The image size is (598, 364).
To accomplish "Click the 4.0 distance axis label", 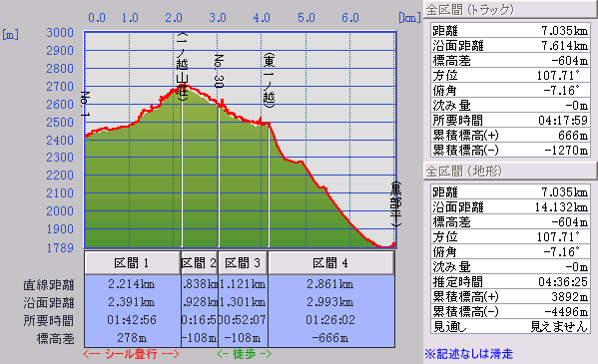I will (x=262, y=18).
